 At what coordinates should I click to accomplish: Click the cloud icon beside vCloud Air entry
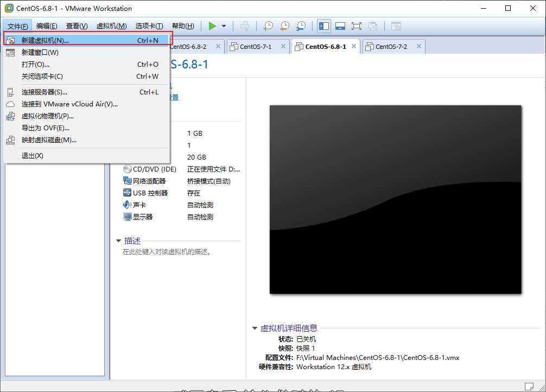[10, 104]
